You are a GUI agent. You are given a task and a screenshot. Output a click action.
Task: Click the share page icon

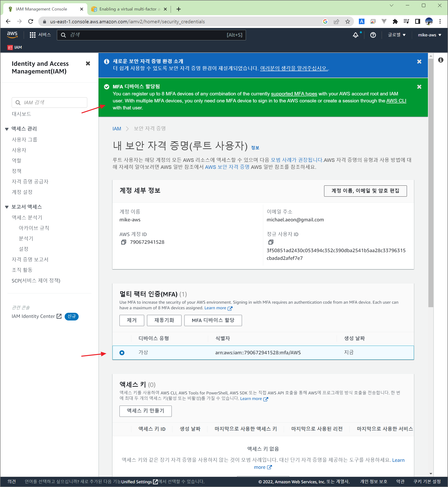336,21
